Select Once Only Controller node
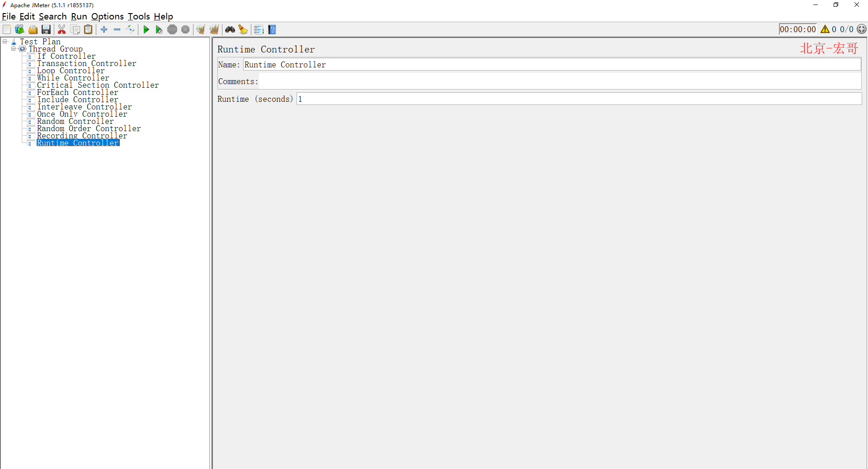The image size is (868, 469). [82, 114]
